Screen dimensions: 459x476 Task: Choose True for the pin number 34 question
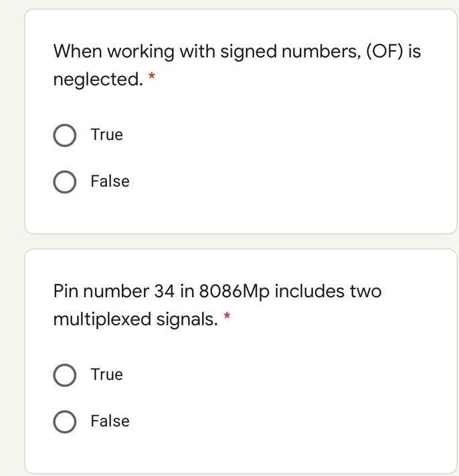point(65,375)
